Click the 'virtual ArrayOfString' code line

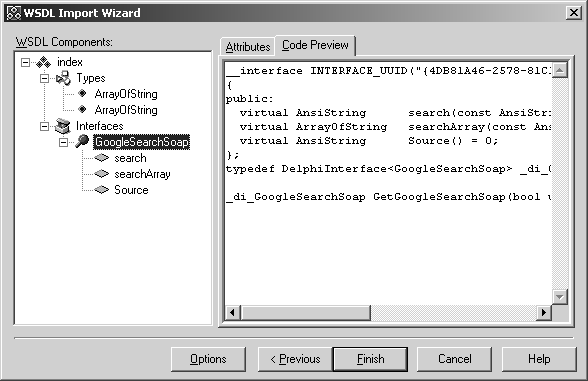point(395,127)
